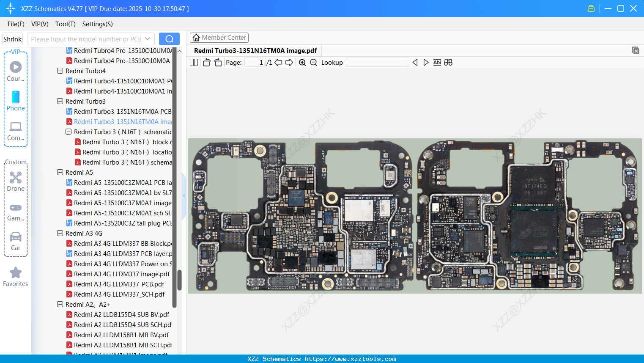
Task: Zoom in on the PCB board image
Action: (302, 62)
